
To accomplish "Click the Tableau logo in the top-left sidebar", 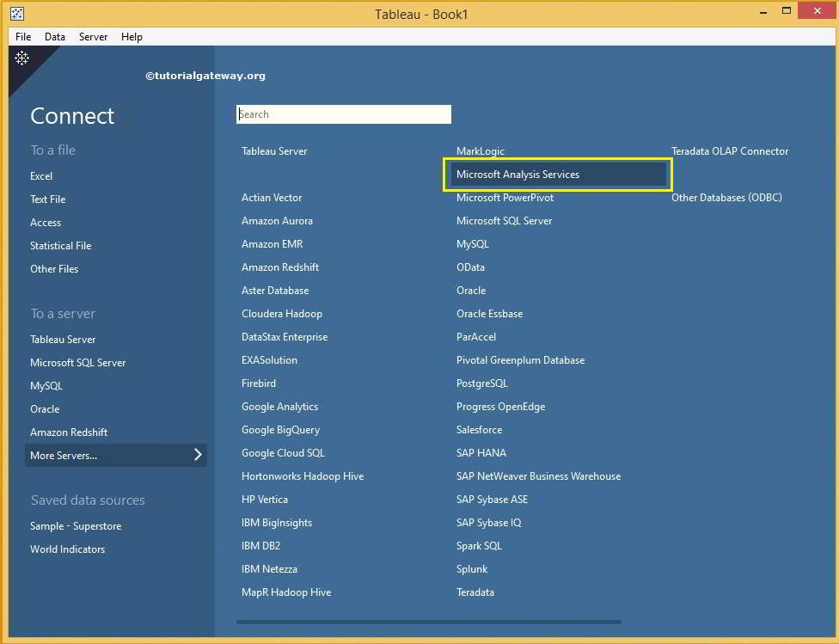I will 21,58.
